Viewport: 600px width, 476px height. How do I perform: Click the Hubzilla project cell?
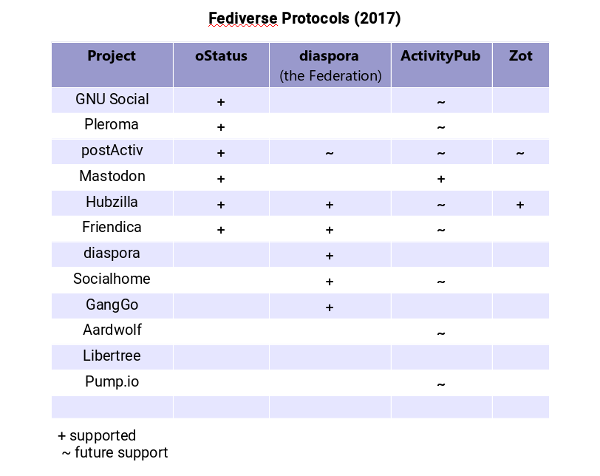coord(112,202)
